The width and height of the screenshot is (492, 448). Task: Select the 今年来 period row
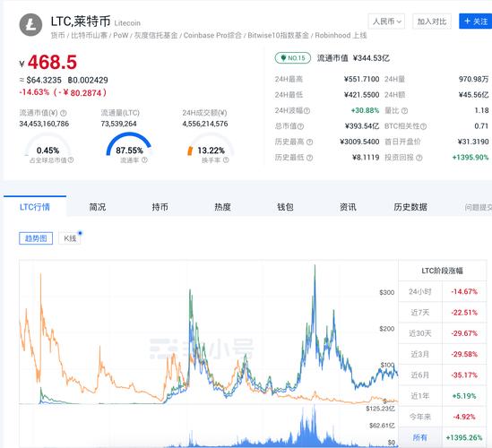(x=443, y=417)
